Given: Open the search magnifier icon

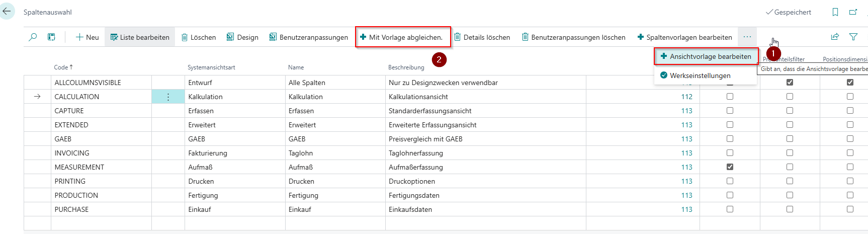Looking at the screenshot, I should pos(33,37).
